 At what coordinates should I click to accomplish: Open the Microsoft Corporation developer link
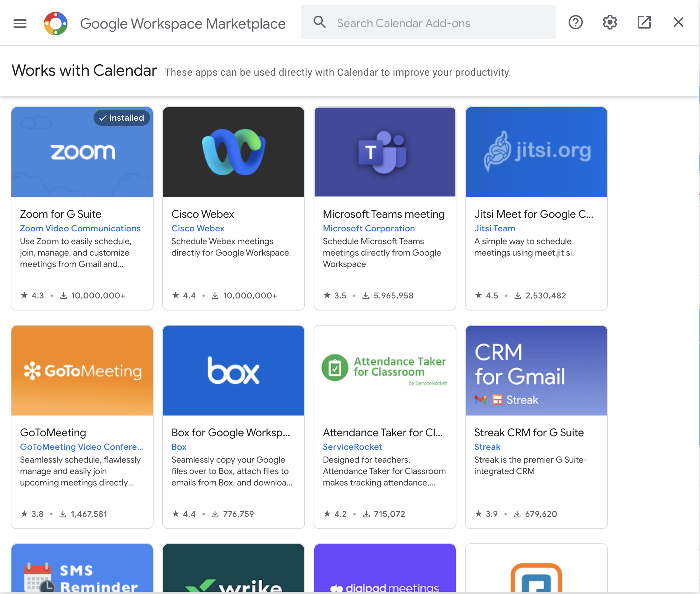point(369,228)
